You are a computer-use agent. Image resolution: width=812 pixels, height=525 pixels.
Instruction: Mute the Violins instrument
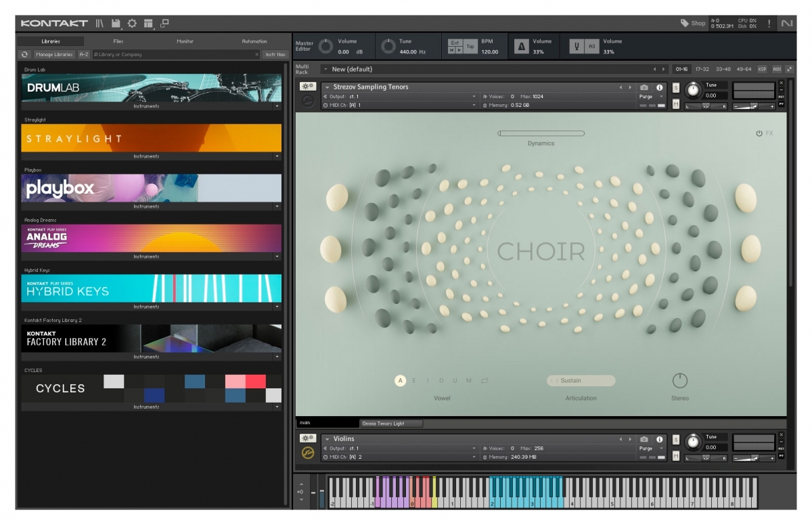click(x=675, y=456)
